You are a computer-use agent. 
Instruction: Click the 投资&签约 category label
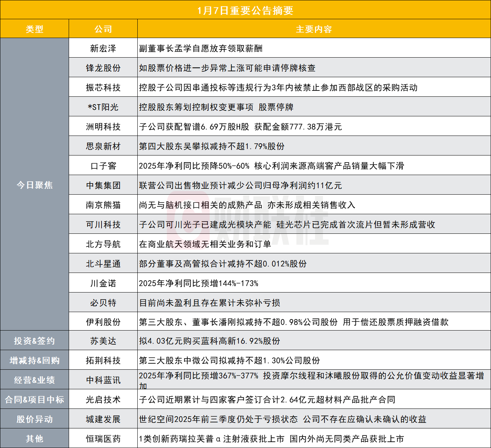pyautogui.click(x=34, y=341)
